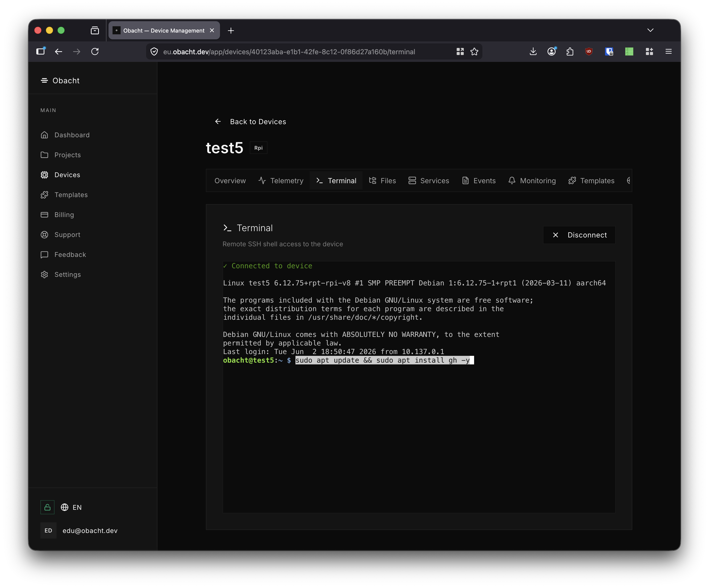Open the Billing page
The height and width of the screenshot is (588, 709).
tap(57, 215)
